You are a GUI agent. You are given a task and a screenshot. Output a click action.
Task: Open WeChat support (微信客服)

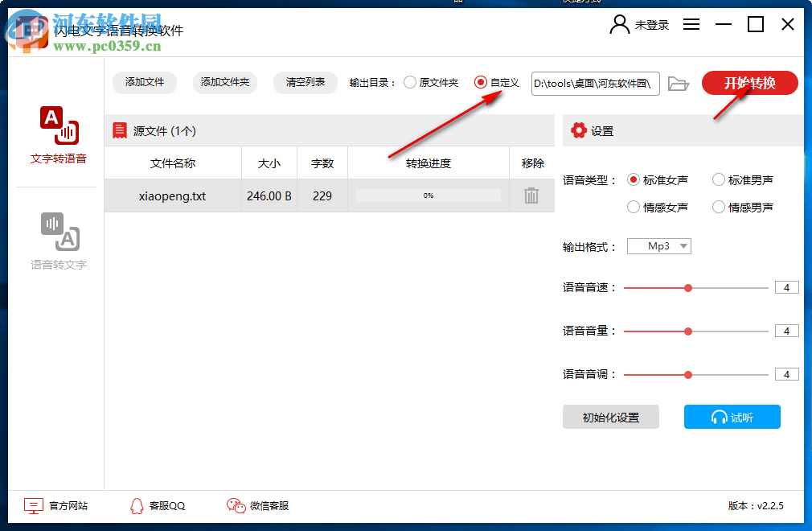tap(258, 505)
